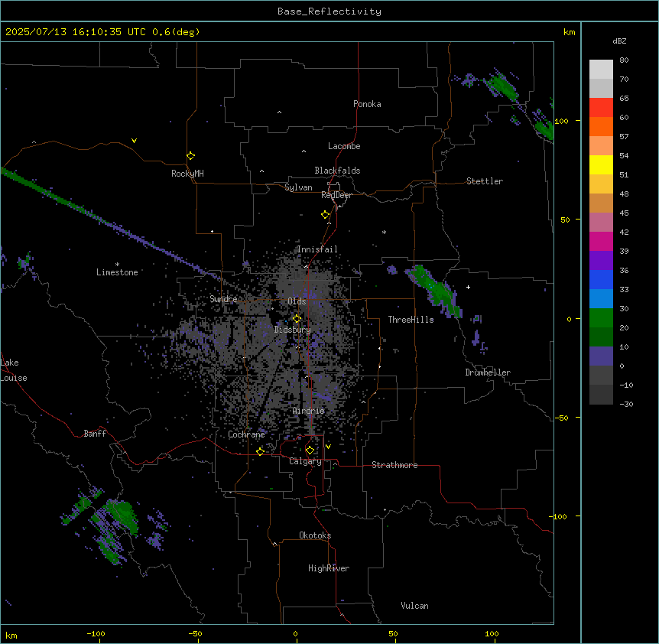Click the white legend swatch between 80 and 70

[x=601, y=69]
